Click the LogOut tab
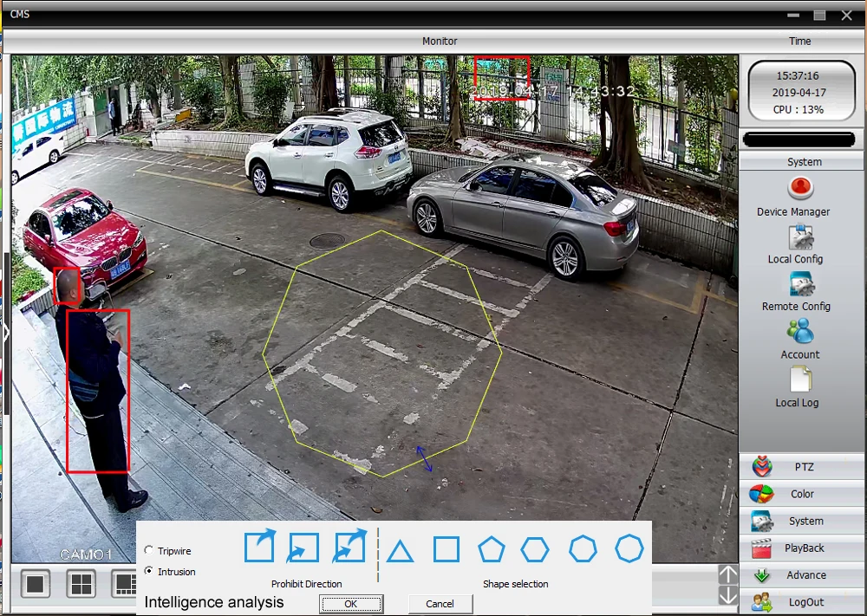This screenshot has height=616, width=867. (803, 602)
